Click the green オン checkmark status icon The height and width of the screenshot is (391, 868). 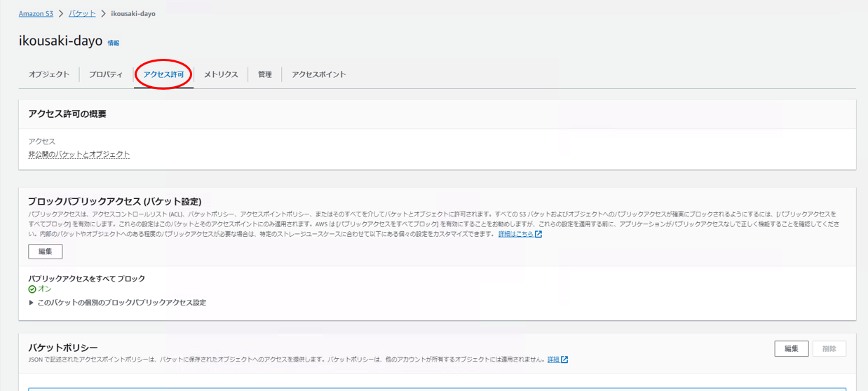tap(32, 289)
